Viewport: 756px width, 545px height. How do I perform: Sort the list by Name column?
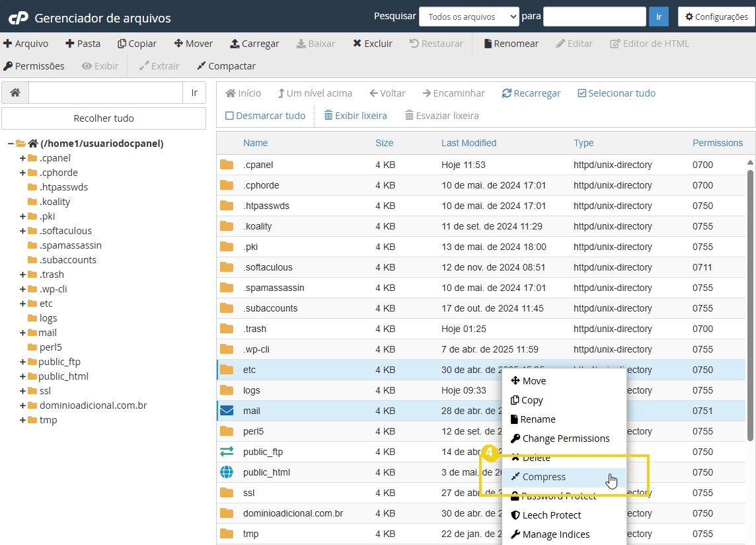pyautogui.click(x=256, y=143)
